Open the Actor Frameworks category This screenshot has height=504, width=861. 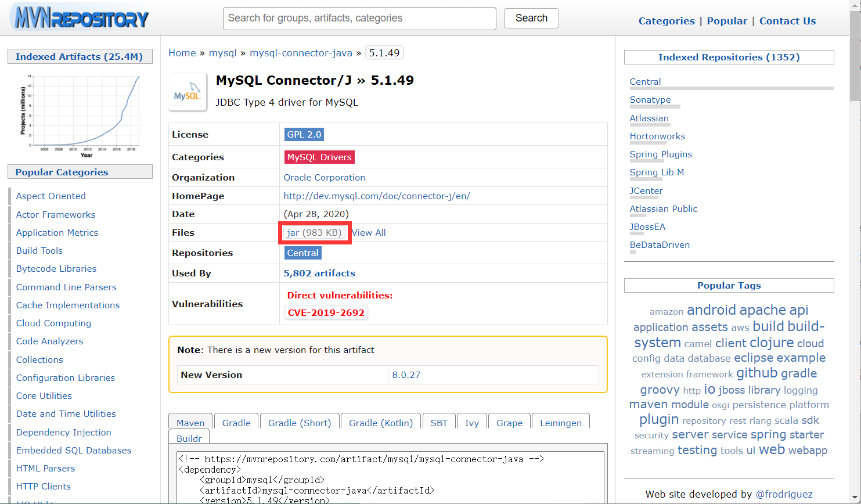coord(56,215)
